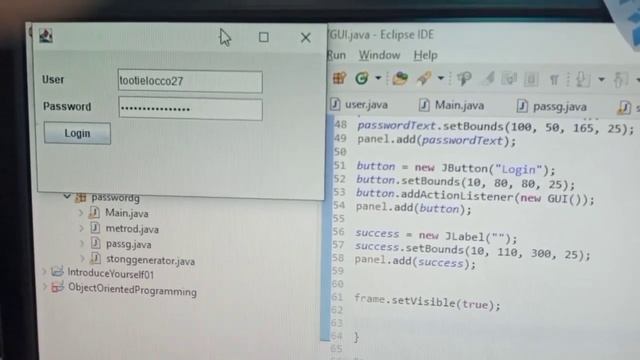Viewport: 640px width, 360px height.
Task: Select the IntroduceYourself01 project name
Action: [x=111, y=274]
